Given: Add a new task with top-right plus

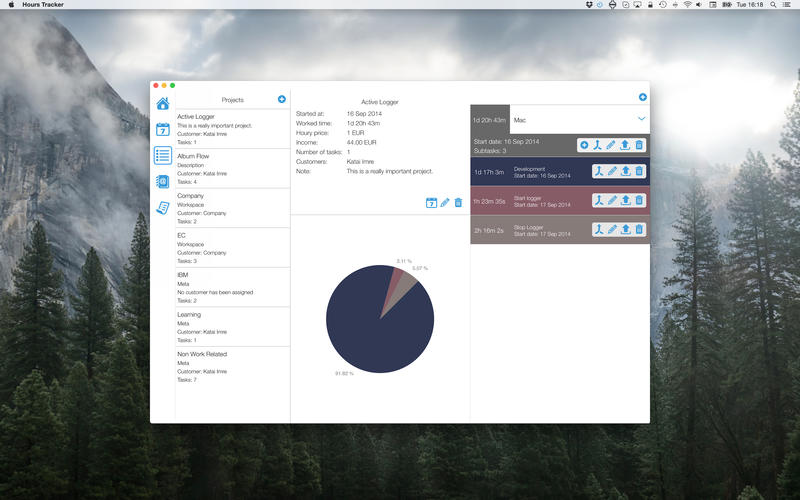Looking at the screenshot, I should tap(642, 97).
